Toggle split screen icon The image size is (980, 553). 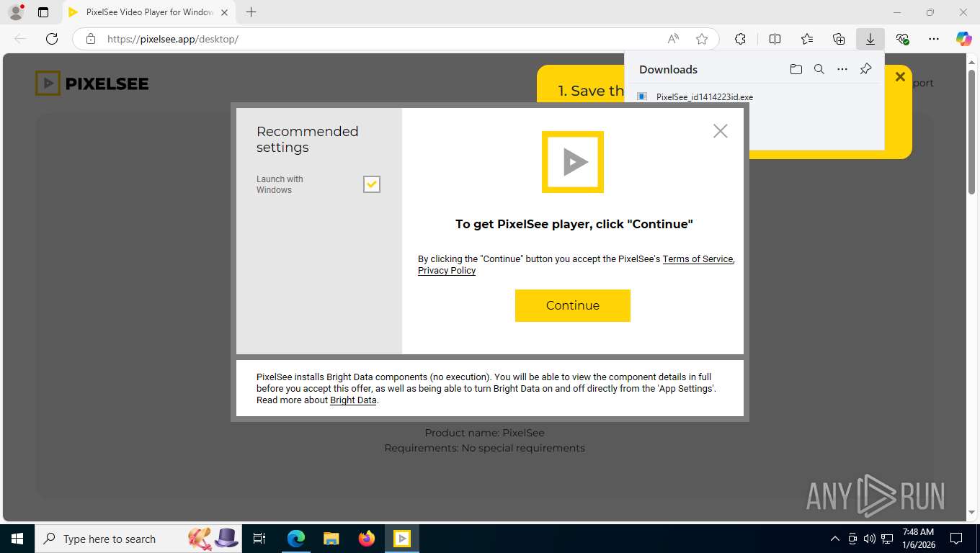775,39
